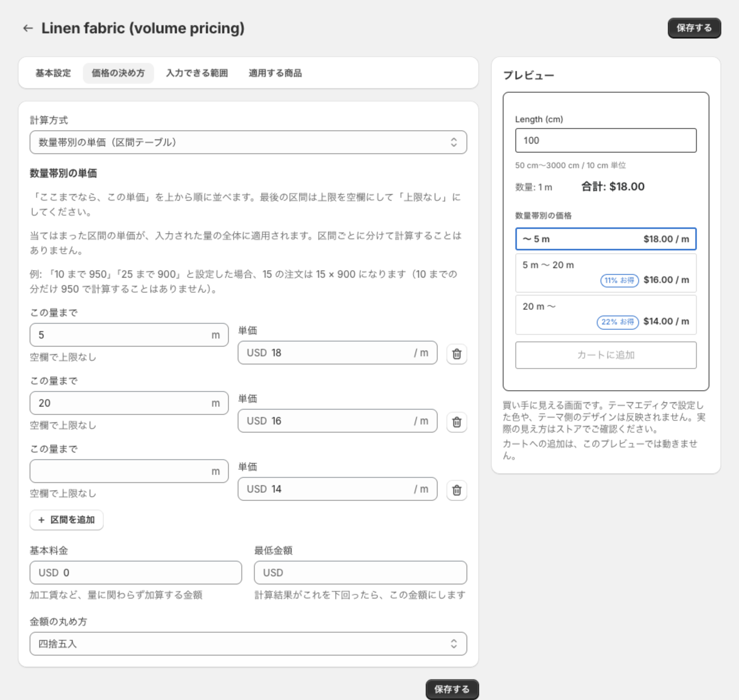Focus the upper limit field containing 20
Image resolution: width=739 pixels, height=700 pixels.
pos(129,403)
